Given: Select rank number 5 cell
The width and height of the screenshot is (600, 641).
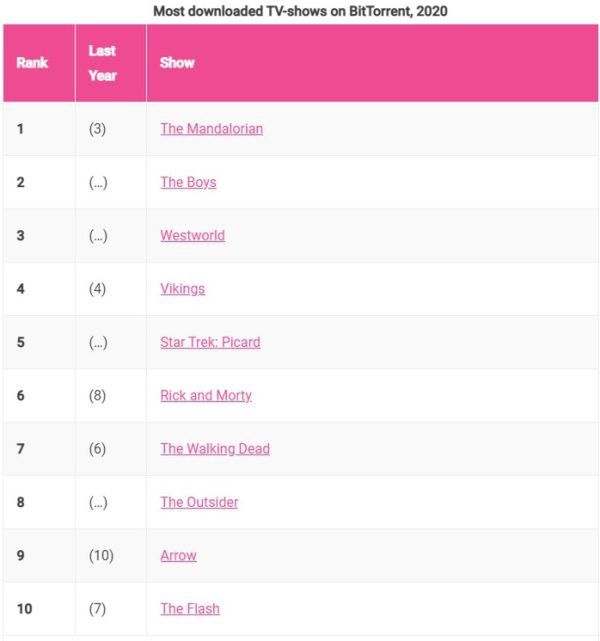Looking at the screenshot, I should click(x=21, y=342).
